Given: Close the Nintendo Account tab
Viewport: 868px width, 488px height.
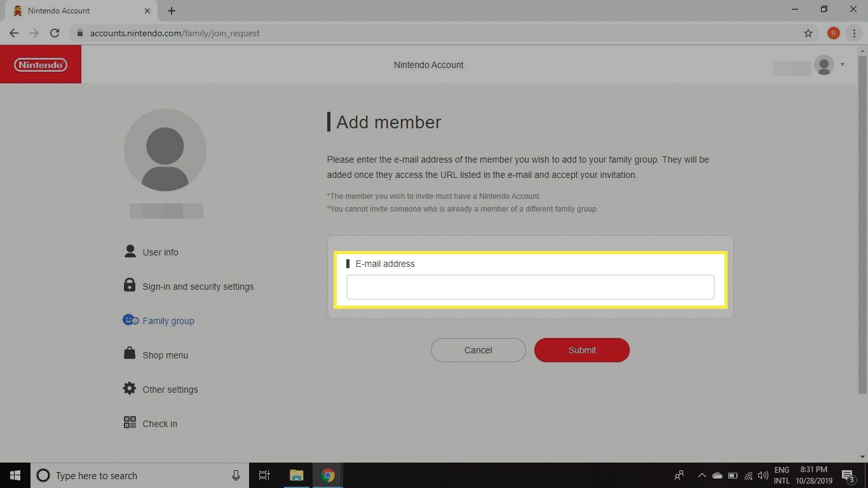Looking at the screenshot, I should click(x=147, y=11).
